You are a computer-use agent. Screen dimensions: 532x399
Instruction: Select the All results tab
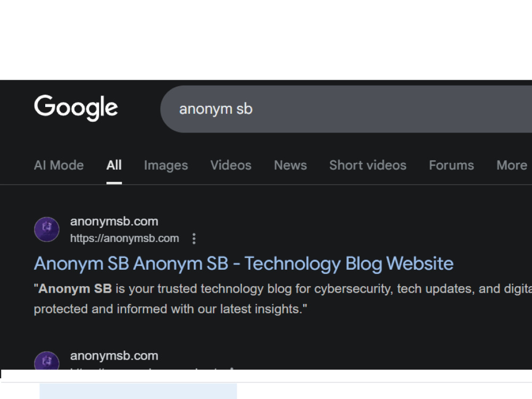[x=114, y=165]
